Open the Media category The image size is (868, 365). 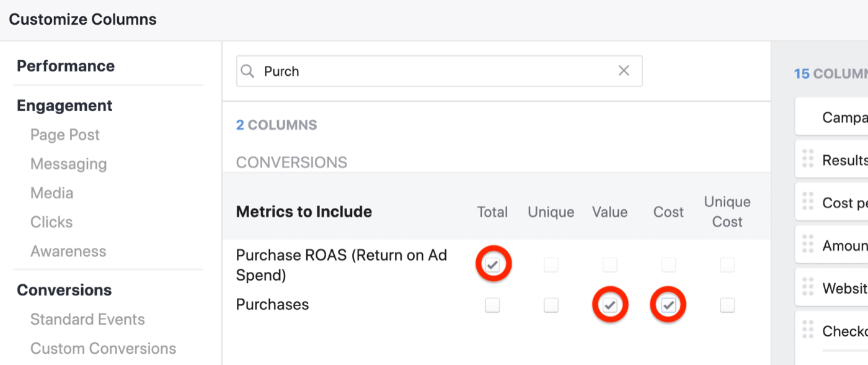point(51,192)
